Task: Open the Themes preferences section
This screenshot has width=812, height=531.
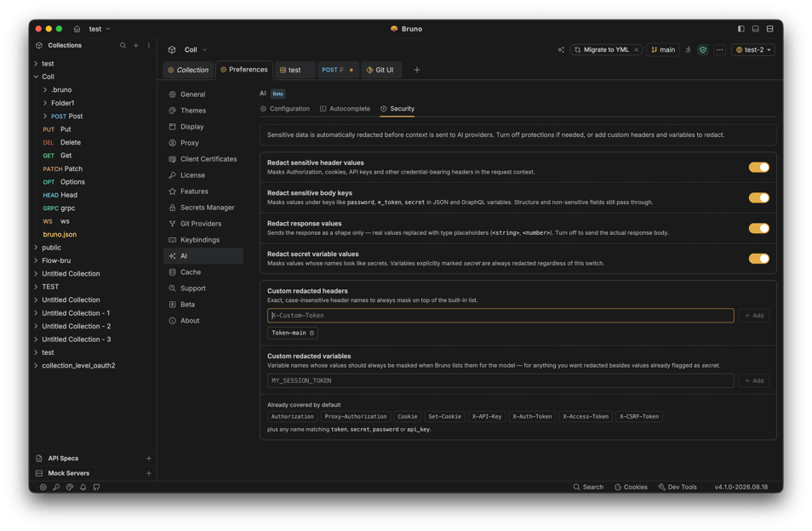Action: point(203,111)
